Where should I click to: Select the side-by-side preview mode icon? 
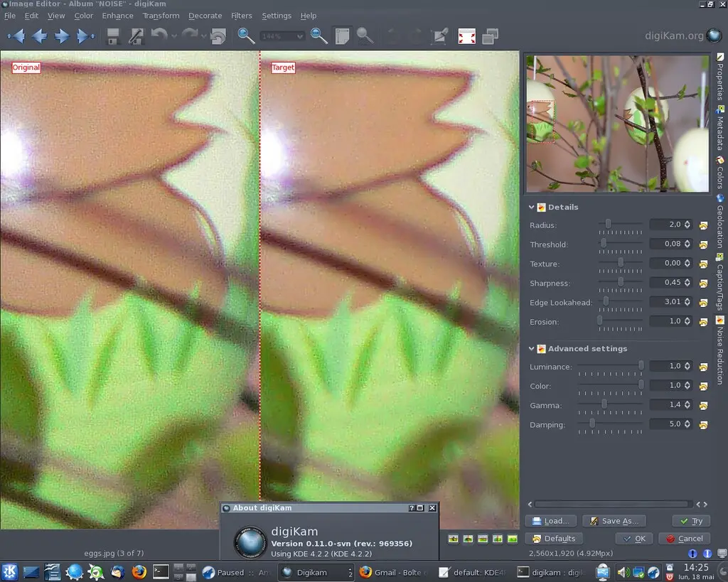pos(498,539)
